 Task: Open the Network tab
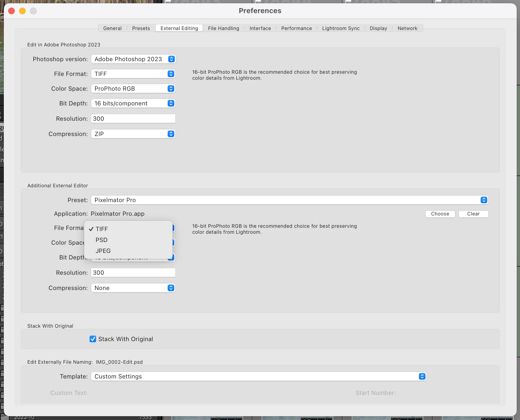click(407, 28)
